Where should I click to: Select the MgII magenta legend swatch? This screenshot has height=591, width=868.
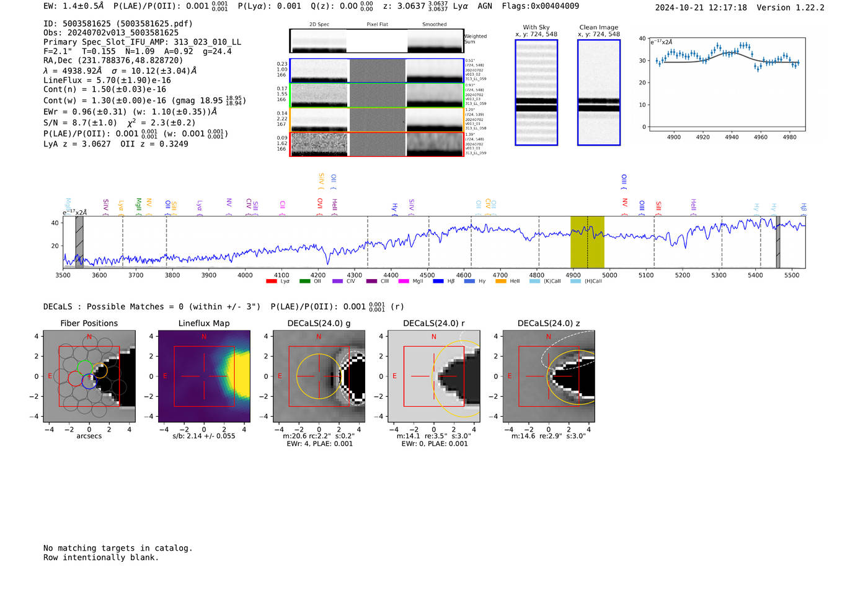pos(403,282)
